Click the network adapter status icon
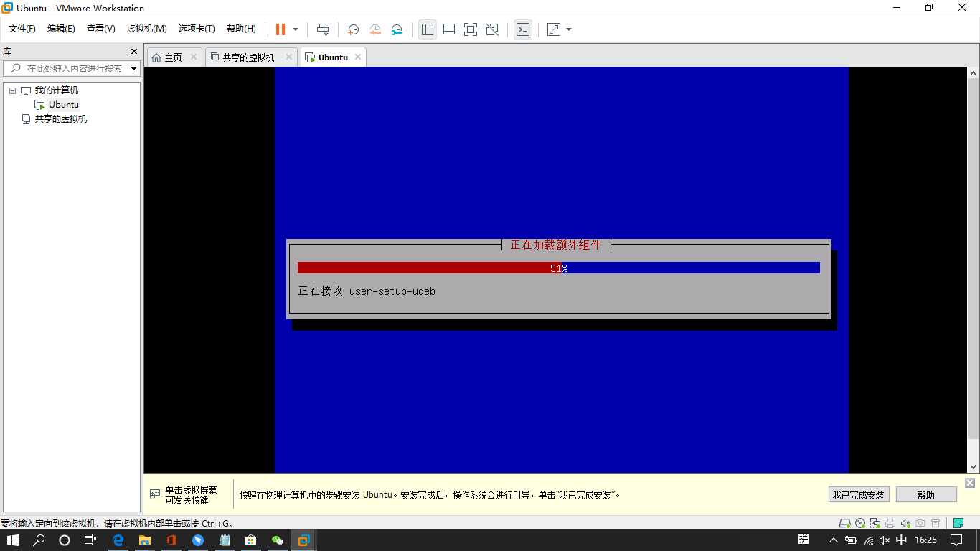Image resolution: width=980 pixels, height=551 pixels. [x=875, y=523]
